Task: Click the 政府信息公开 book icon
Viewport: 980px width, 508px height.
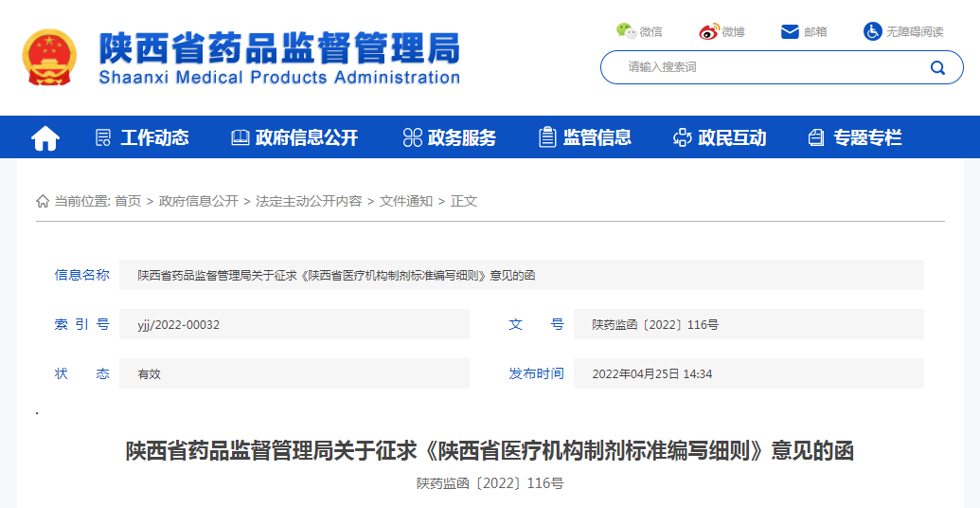Action: pos(240,137)
